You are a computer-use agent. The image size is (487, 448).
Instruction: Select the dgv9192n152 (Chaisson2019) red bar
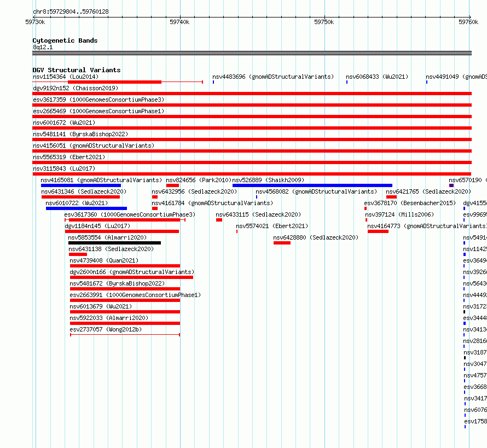(252, 94)
